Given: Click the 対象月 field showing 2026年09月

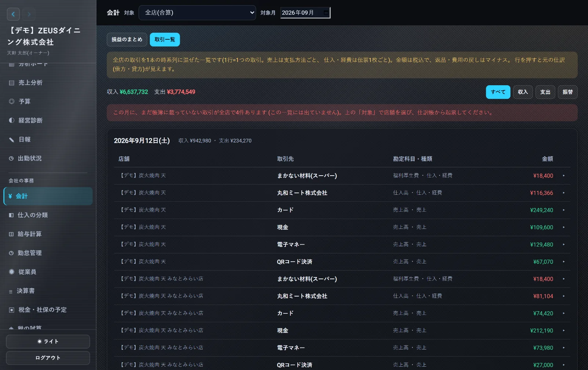Looking at the screenshot, I should 305,13.
